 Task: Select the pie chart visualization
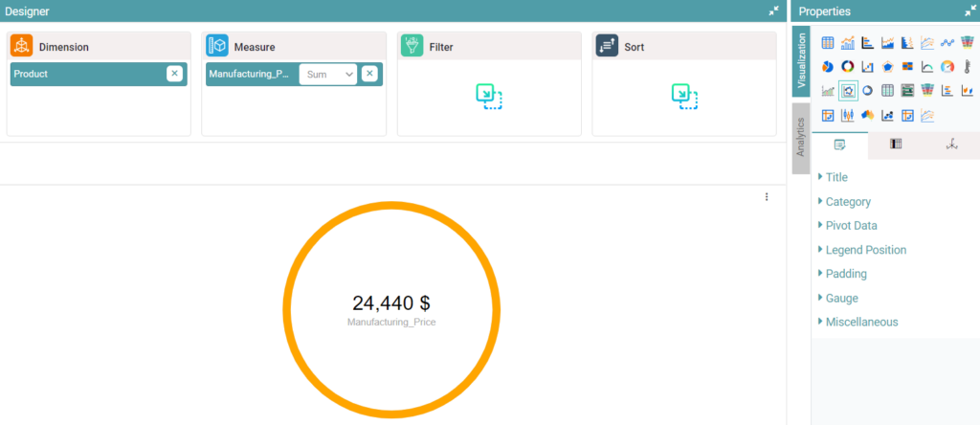(828, 66)
